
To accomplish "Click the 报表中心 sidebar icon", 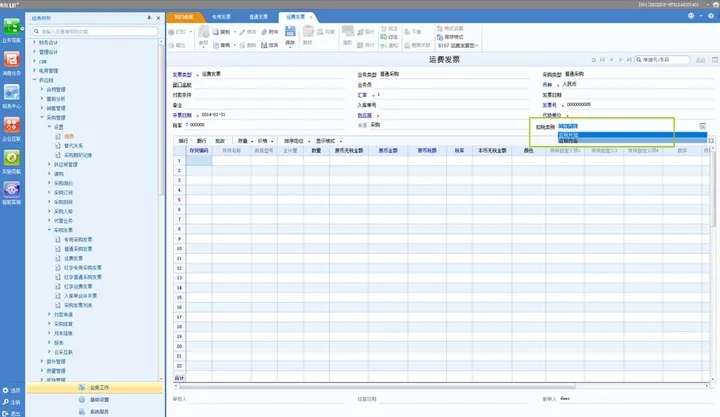I will point(11,94).
